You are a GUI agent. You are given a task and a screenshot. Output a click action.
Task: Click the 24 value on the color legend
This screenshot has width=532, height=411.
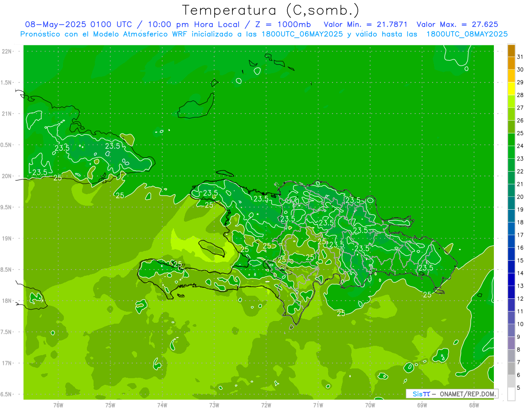[520, 146]
